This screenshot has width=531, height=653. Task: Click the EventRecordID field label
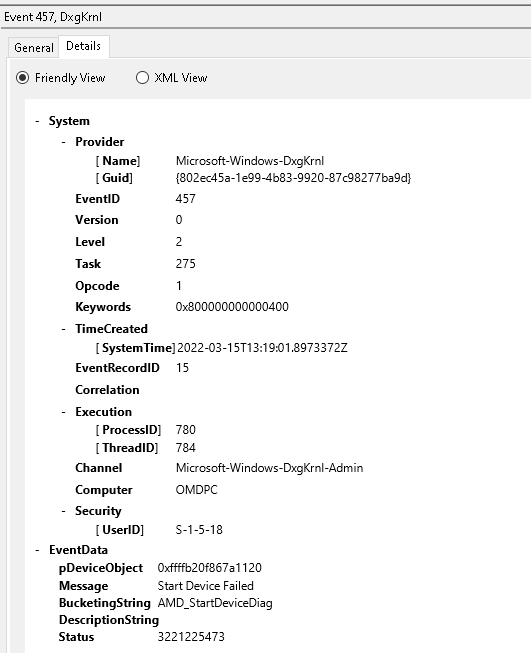coord(117,368)
